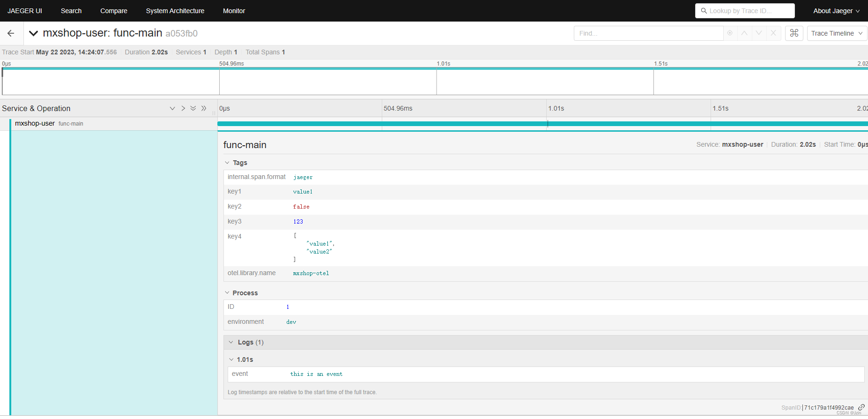
Task: Click the Process ID value '1'
Action: coord(288,307)
